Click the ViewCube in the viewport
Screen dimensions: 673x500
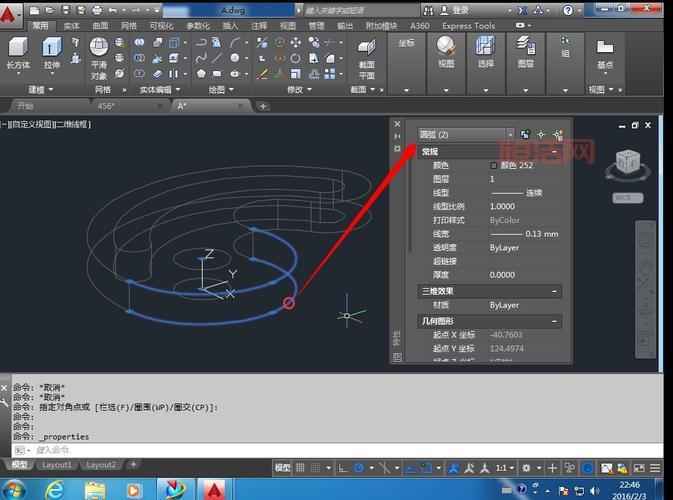coord(627,162)
